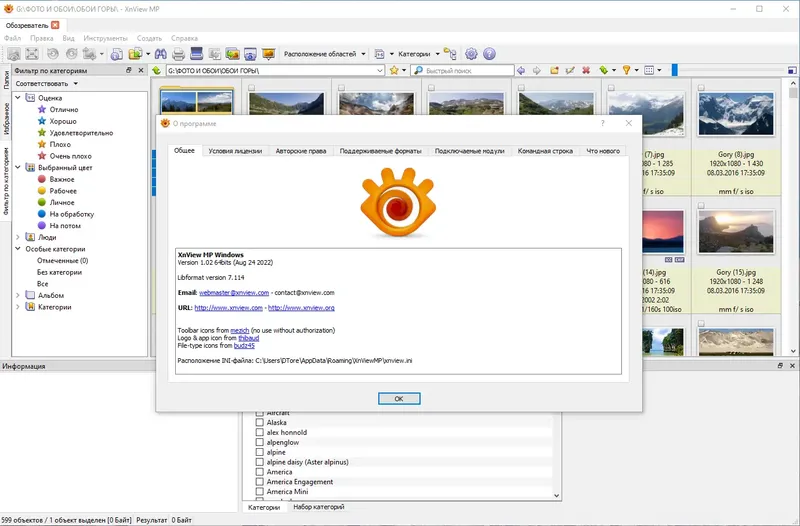Image resolution: width=800 pixels, height=526 pixels.
Task: Click the purple help question-mark icon
Action: tap(489, 54)
